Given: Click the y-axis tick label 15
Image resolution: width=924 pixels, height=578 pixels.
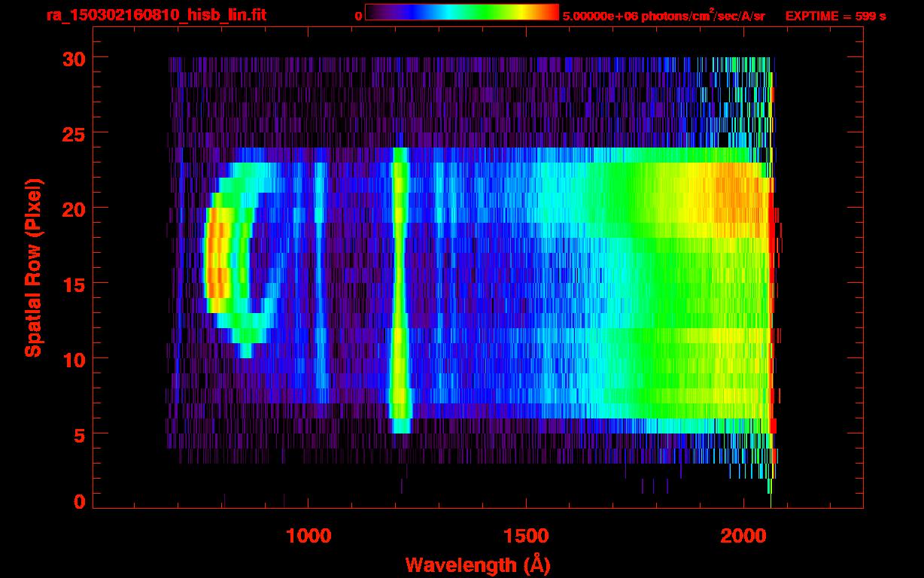Looking at the screenshot, I should pyautogui.click(x=72, y=284).
